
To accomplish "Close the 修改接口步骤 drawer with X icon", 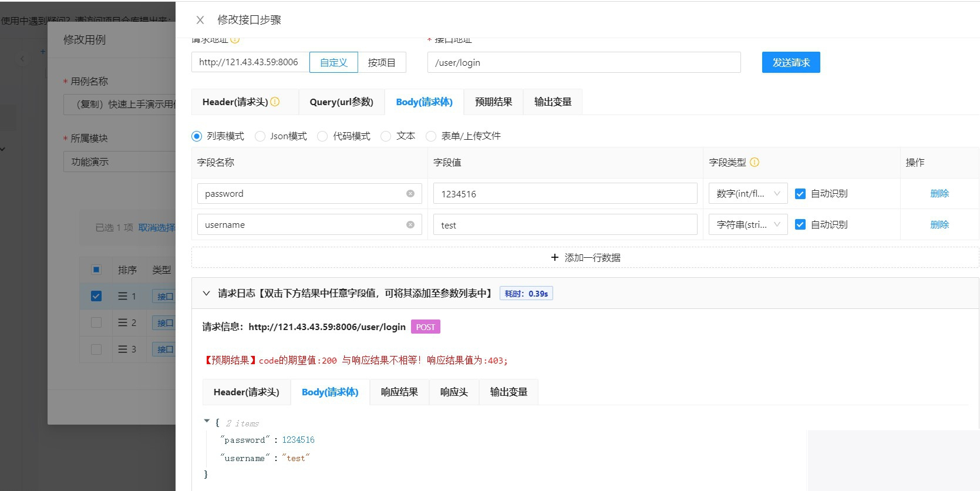I will click(x=200, y=20).
